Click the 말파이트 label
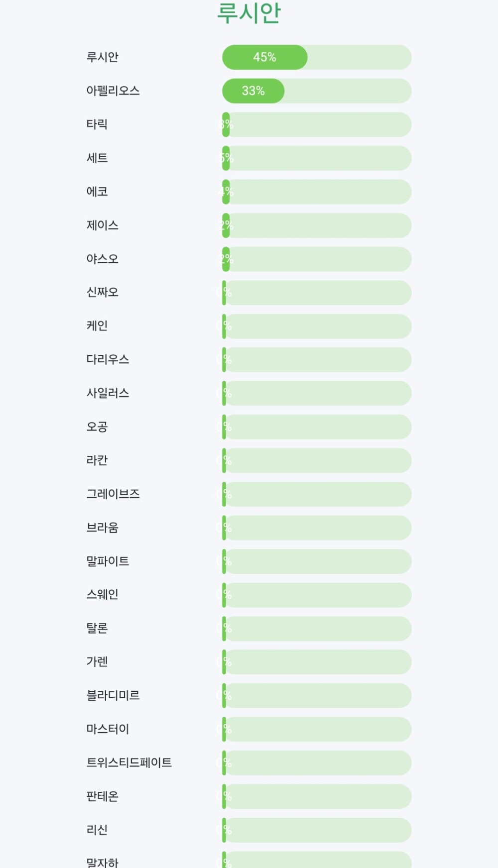The image size is (498, 868). (x=108, y=561)
